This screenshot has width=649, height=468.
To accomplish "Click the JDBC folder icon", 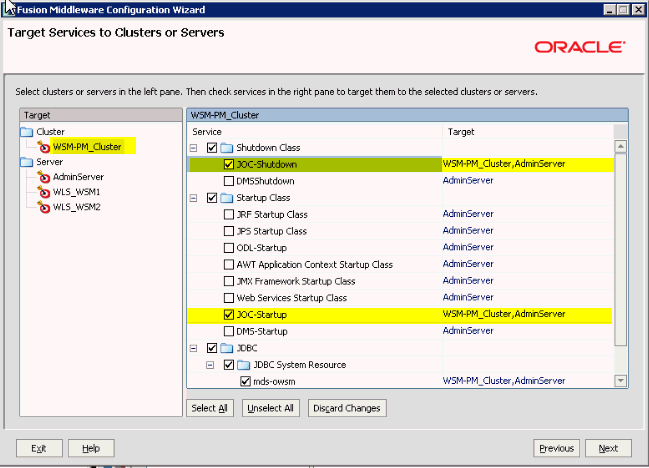I will coord(226,348).
